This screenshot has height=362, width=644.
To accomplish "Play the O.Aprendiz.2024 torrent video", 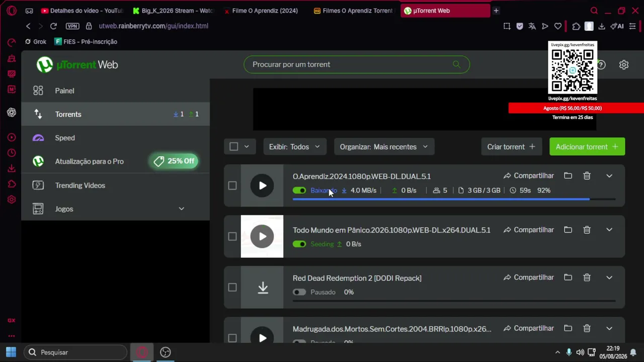I will click(262, 186).
